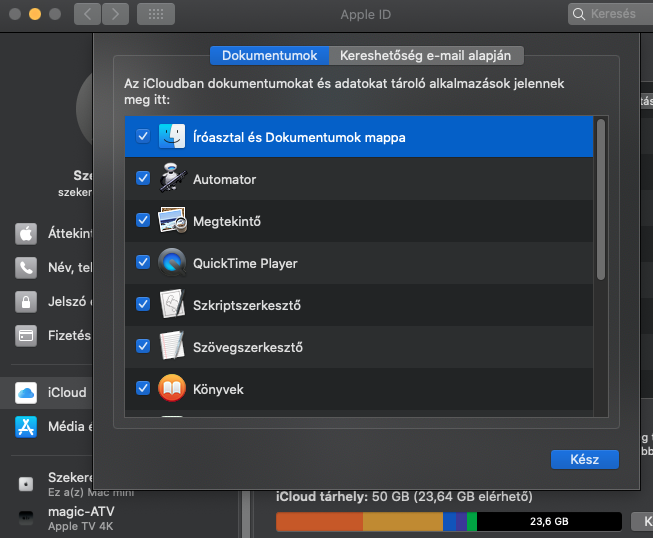This screenshot has width=653, height=538.
Task: Click the Apple TV 4K subtitle text
Action: [x=80, y=526]
